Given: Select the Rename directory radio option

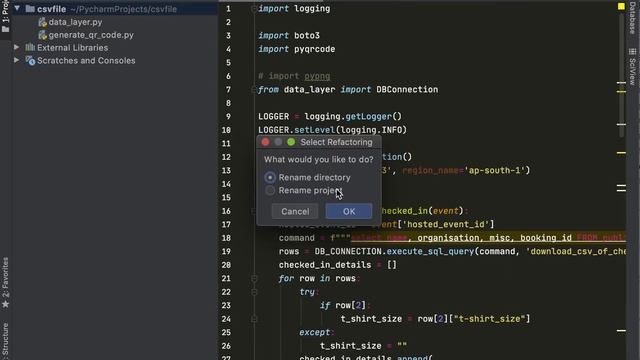Looking at the screenshot, I should click(x=270, y=178).
